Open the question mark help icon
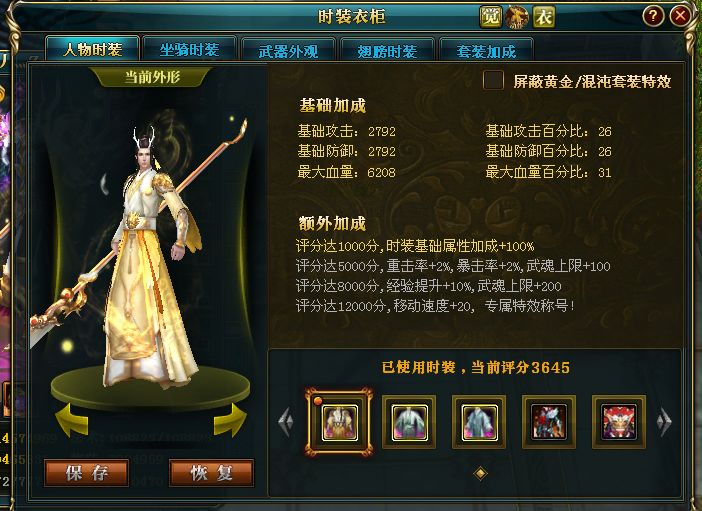 653,17
